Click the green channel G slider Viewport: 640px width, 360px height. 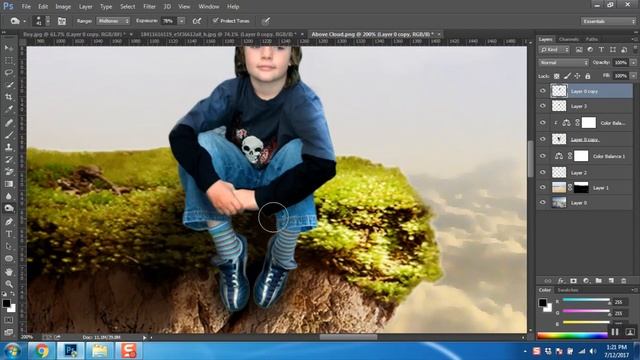pyautogui.click(x=587, y=311)
